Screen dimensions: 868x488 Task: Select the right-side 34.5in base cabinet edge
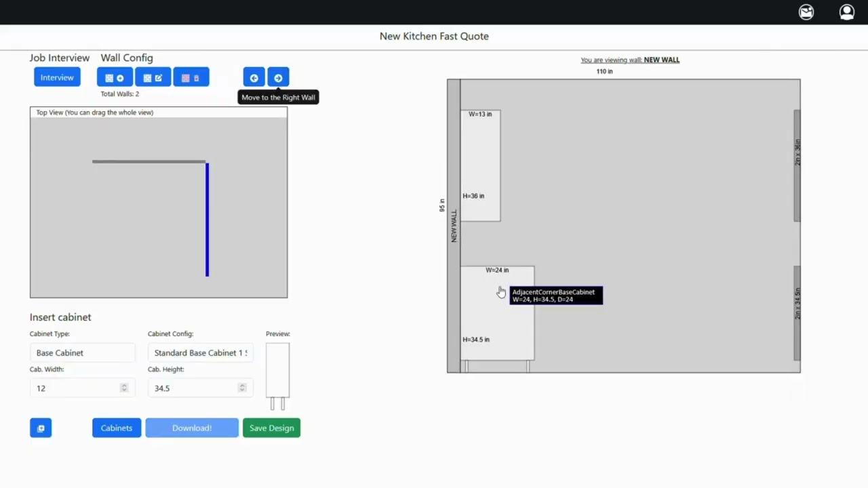[797, 313]
